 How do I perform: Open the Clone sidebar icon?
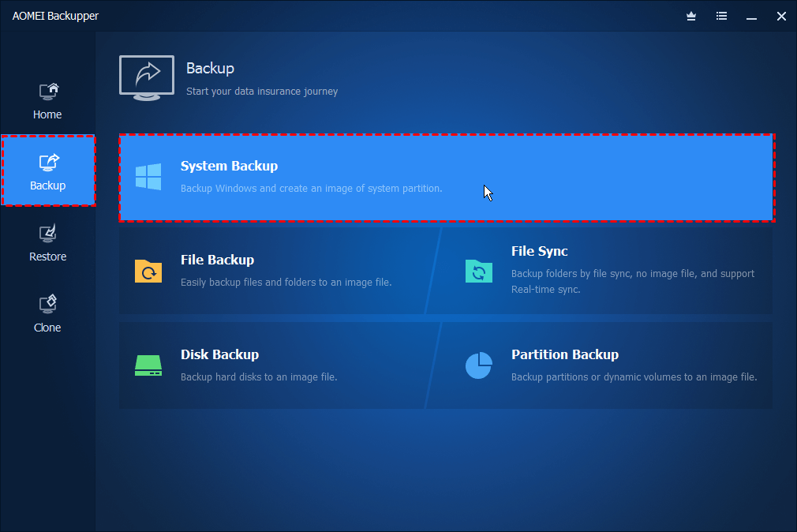(48, 304)
